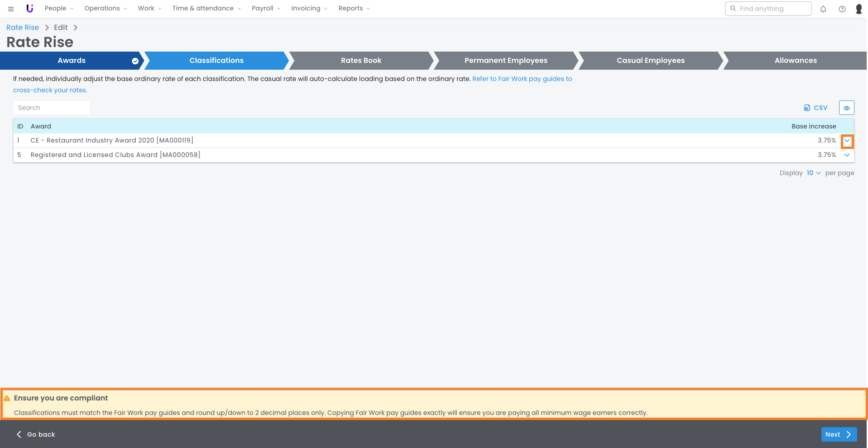Jump to the Allowances step
868x448 pixels.
pyautogui.click(x=795, y=61)
